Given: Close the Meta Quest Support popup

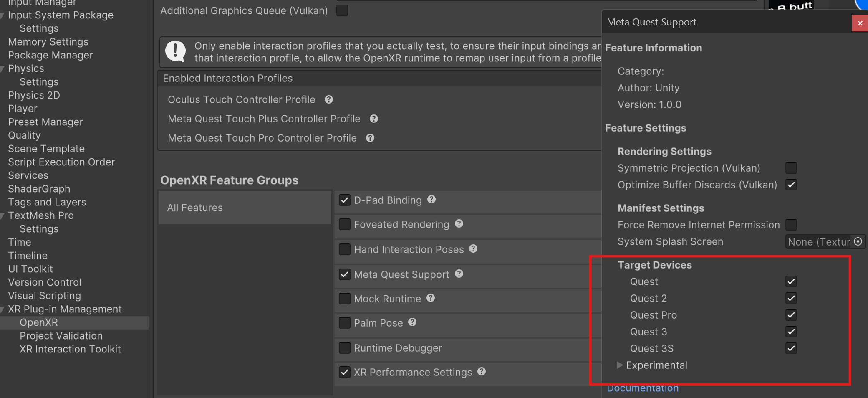Looking at the screenshot, I should pyautogui.click(x=860, y=23).
